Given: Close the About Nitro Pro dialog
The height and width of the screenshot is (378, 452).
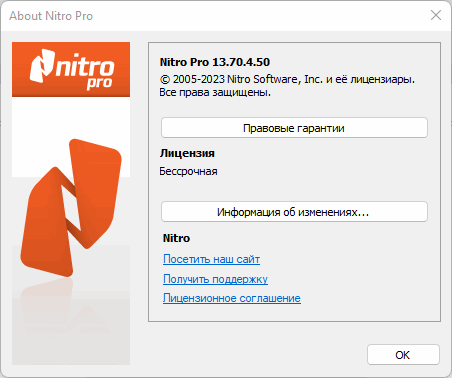Looking at the screenshot, I should tap(436, 15).
